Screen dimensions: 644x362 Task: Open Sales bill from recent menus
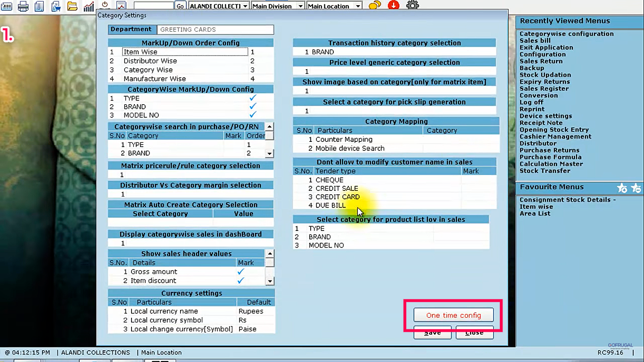535,41
